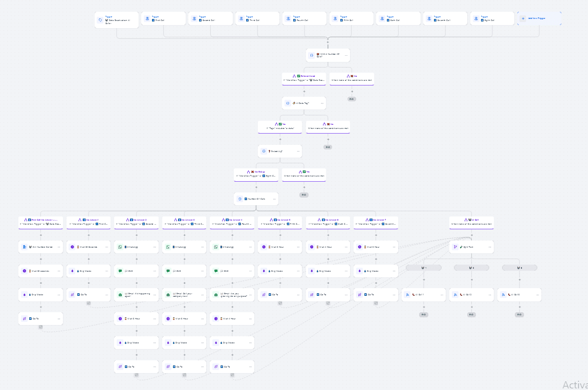Click the email icon on "Email: Is it happening again"
588x390 pixels.
pos(120,294)
